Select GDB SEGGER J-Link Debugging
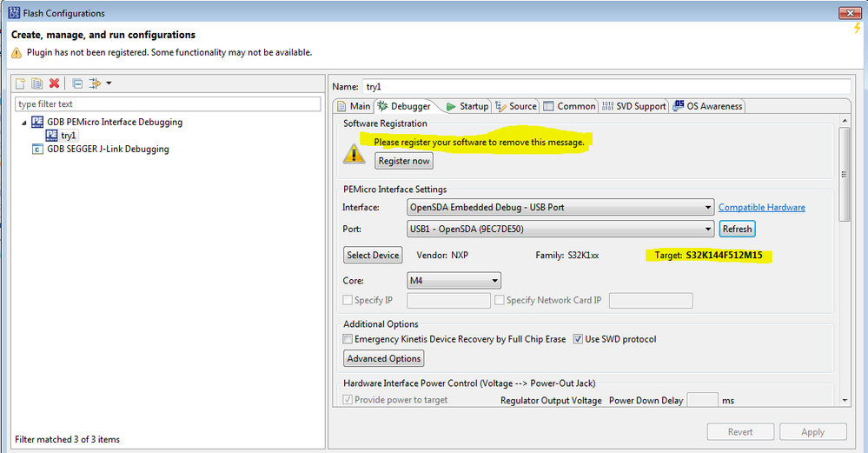 [108, 149]
